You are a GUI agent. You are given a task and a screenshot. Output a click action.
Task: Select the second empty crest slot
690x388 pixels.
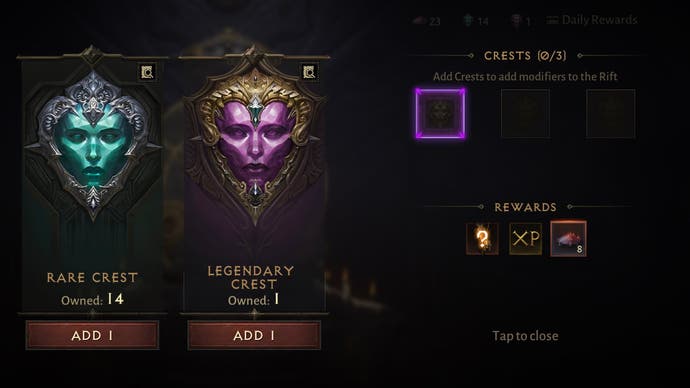[525, 113]
